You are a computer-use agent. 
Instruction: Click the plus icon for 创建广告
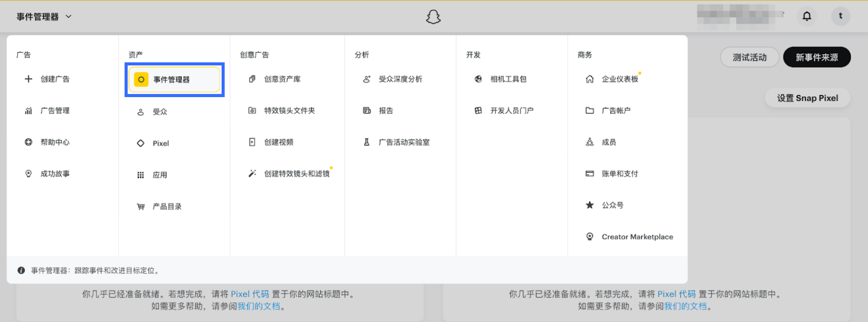point(29,79)
